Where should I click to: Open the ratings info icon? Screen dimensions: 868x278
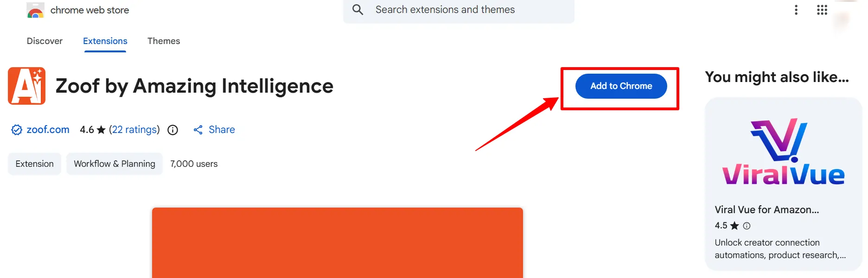coord(172,130)
